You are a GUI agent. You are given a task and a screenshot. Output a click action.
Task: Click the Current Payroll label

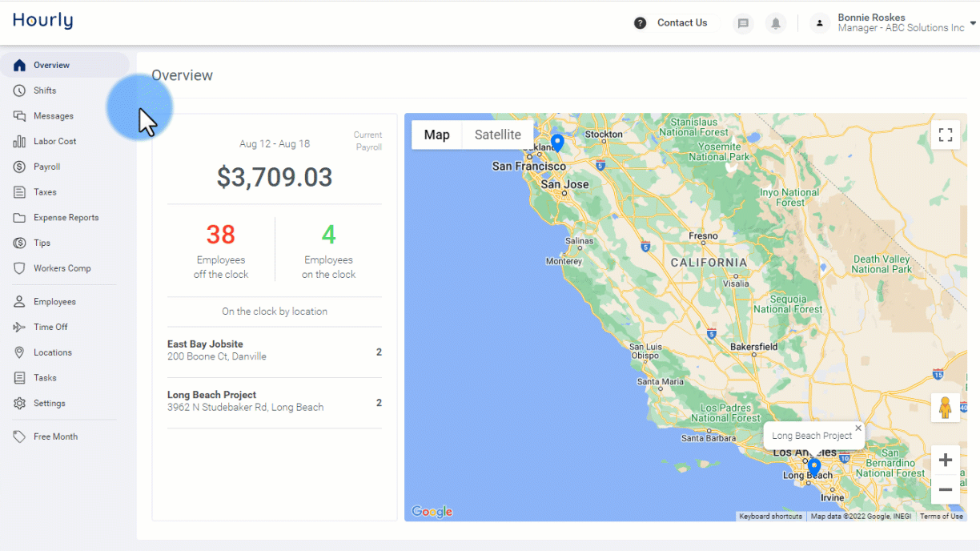367,141
